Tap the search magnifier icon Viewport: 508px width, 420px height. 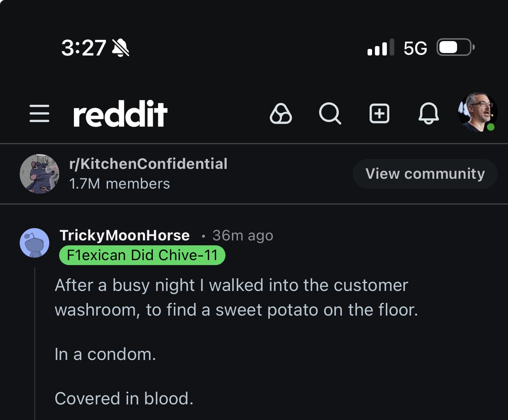coord(330,113)
